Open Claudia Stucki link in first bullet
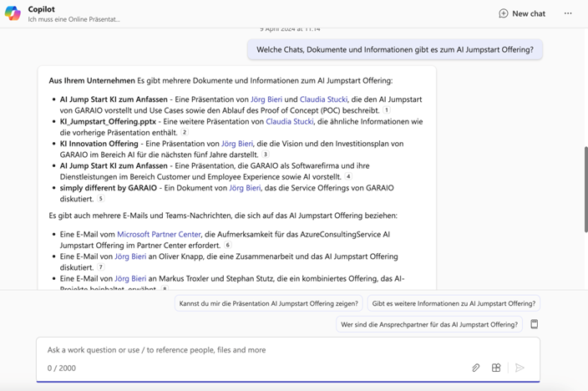This screenshot has height=391, width=588. click(323, 99)
